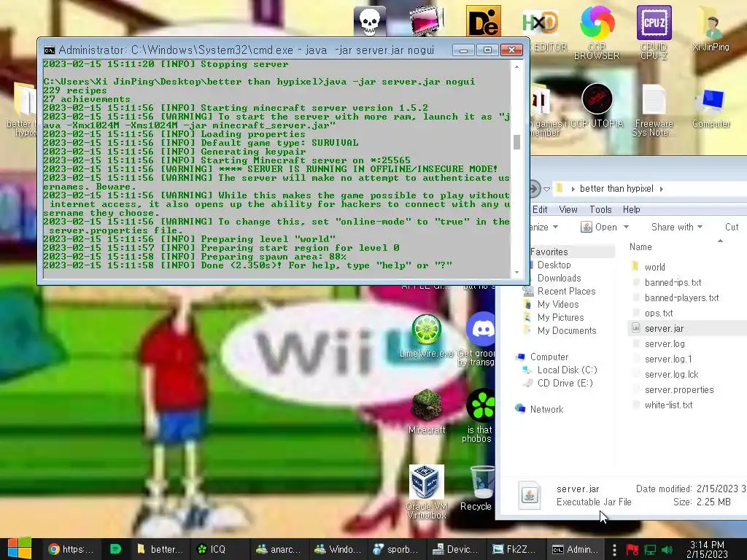
Task: Open the skull desktop icon
Action: (x=370, y=21)
